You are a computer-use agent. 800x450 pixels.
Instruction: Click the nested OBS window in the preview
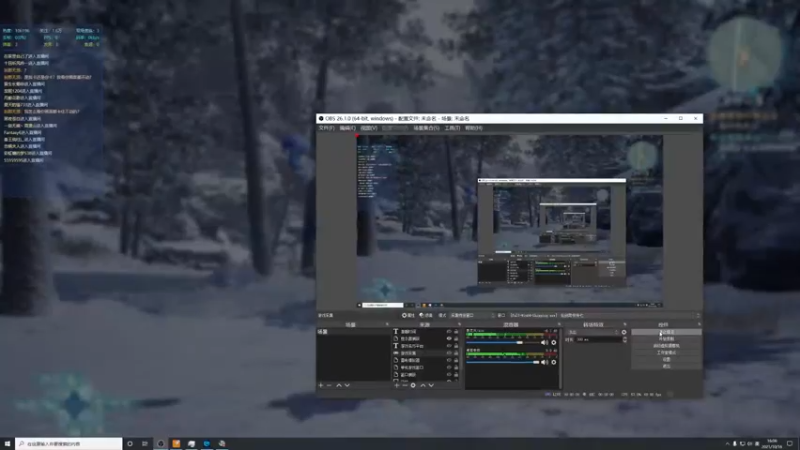tap(552, 232)
